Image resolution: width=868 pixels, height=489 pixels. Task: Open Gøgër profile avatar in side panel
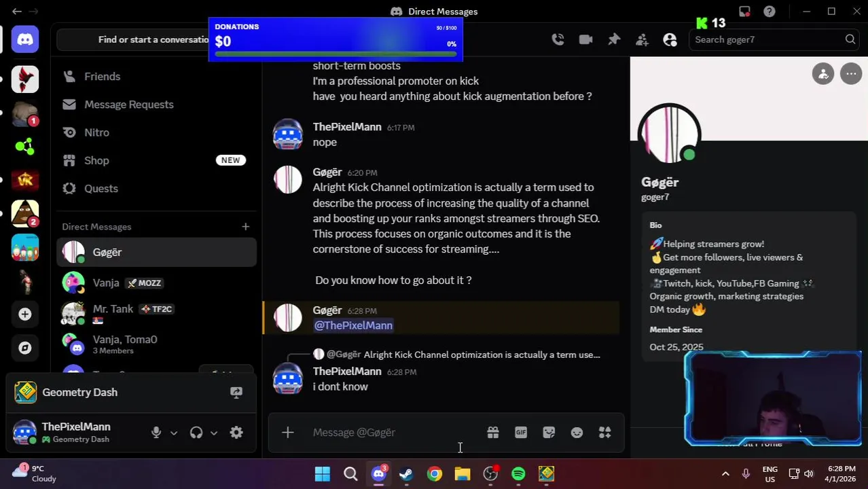[x=670, y=134]
